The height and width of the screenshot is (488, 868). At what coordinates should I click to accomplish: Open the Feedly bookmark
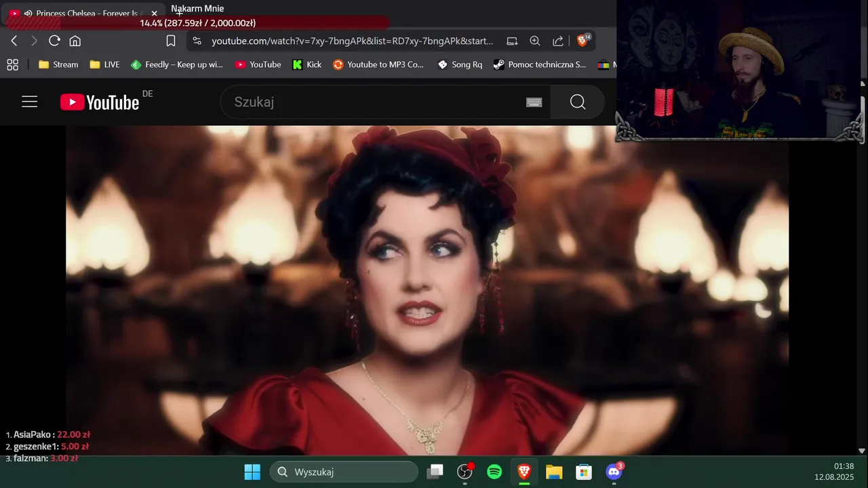[176, 64]
